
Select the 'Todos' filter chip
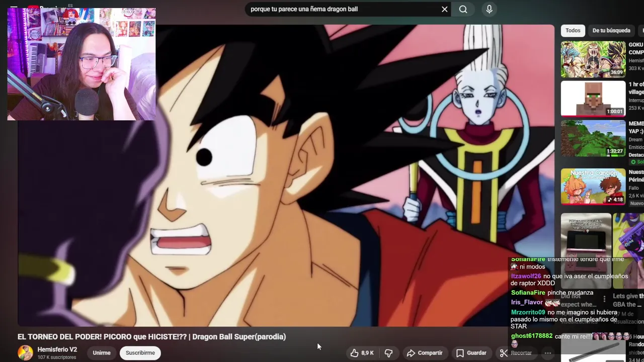click(x=573, y=31)
